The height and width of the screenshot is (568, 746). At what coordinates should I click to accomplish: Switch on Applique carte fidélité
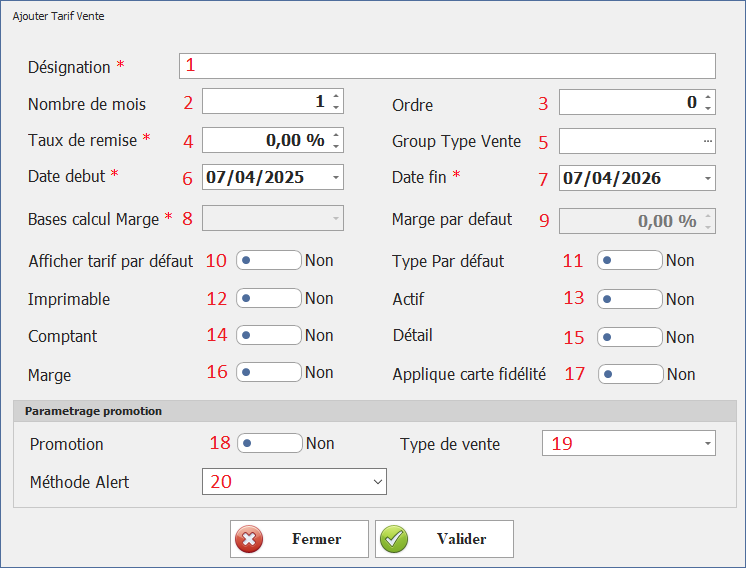[x=629, y=374]
